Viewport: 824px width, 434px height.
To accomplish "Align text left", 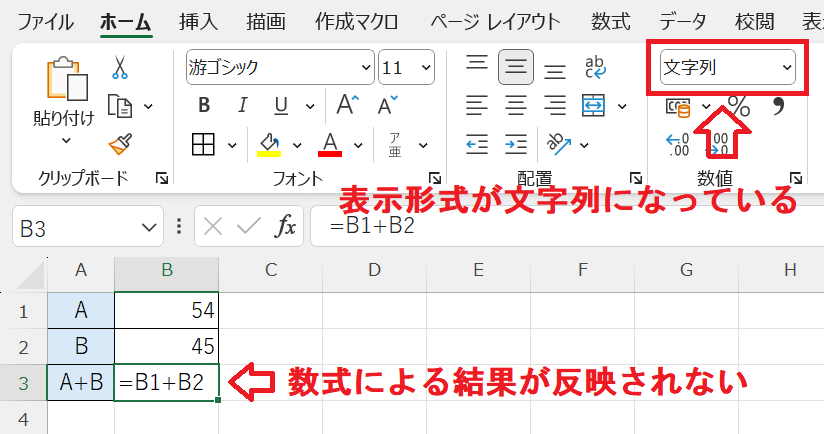I will tap(477, 106).
